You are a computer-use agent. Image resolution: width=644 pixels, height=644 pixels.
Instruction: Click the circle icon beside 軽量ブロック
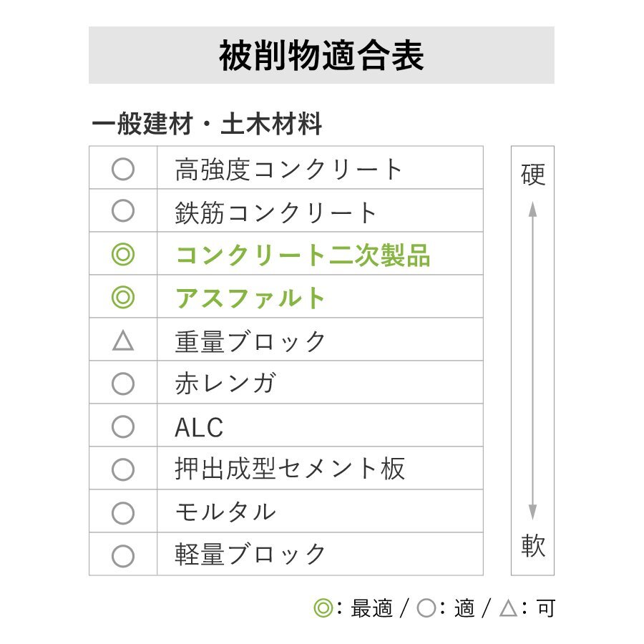[123, 555]
